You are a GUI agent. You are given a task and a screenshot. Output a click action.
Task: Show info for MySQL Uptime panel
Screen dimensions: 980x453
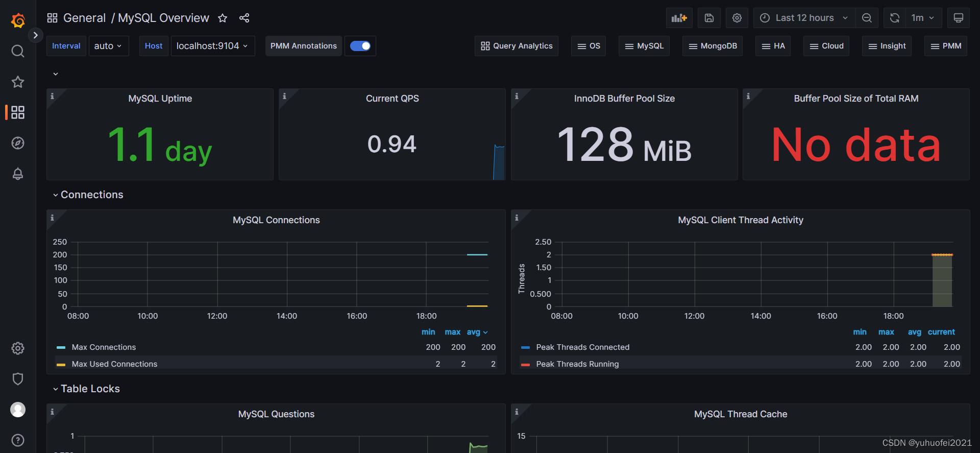click(x=52, y=96)
